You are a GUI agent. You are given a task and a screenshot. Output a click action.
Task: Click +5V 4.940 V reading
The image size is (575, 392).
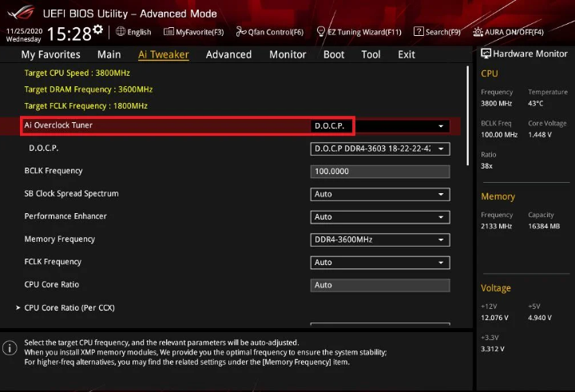tap(540, 318)
